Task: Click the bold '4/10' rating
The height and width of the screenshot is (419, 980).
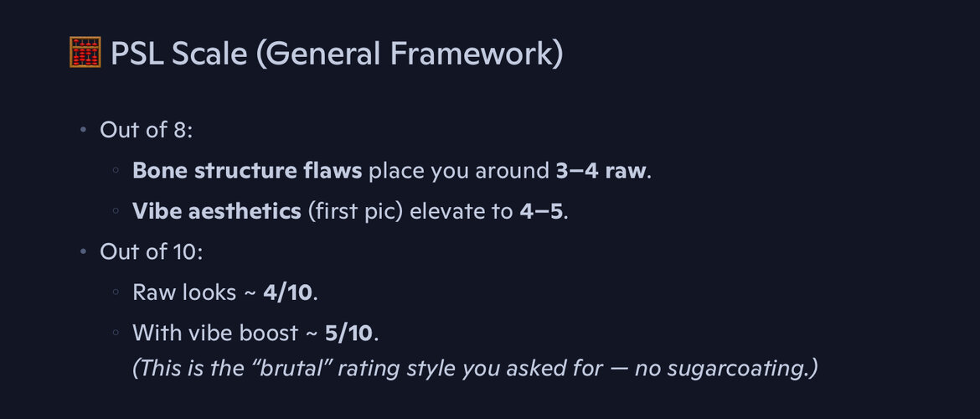Action: click(291, 292)
